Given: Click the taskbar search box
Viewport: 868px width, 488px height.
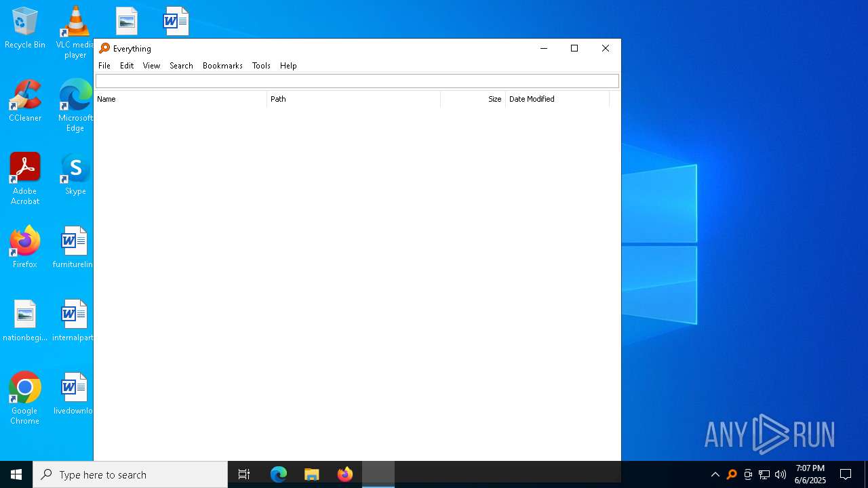Looking at the screenshot, I should 130,474.
